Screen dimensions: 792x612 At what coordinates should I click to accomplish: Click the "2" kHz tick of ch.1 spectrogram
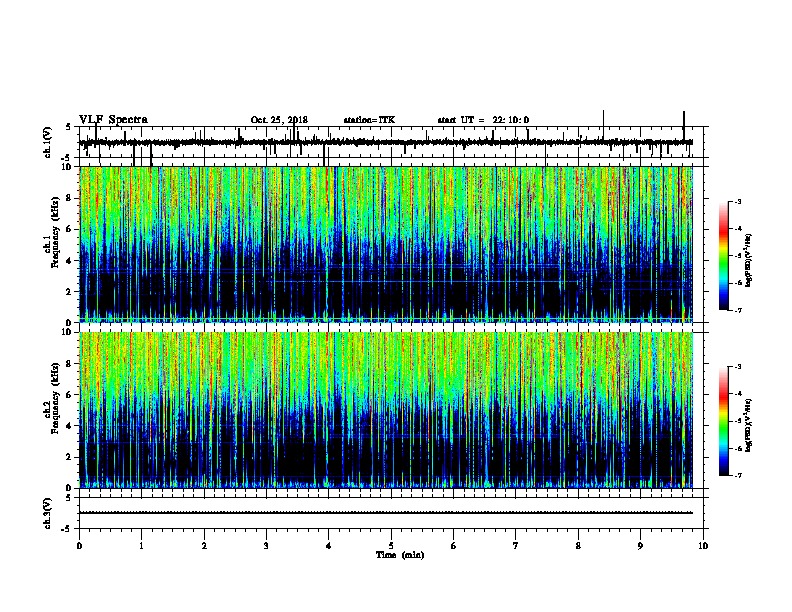click(x=71, y=291)
